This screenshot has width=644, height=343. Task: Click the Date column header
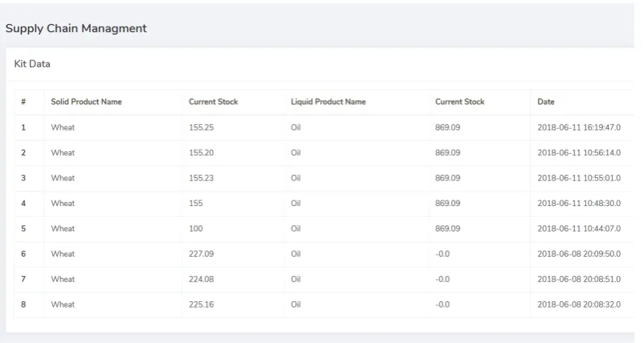click(546, 101)
